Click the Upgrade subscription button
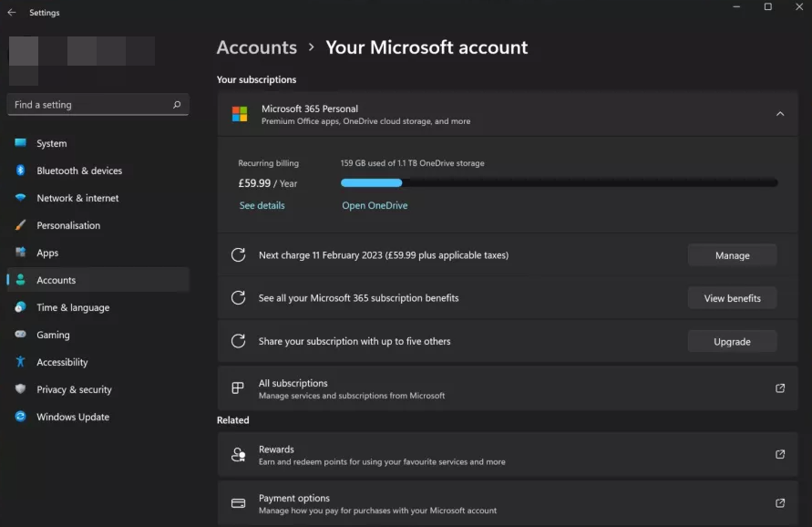812x527 pixels. click(x=732, y=342)
